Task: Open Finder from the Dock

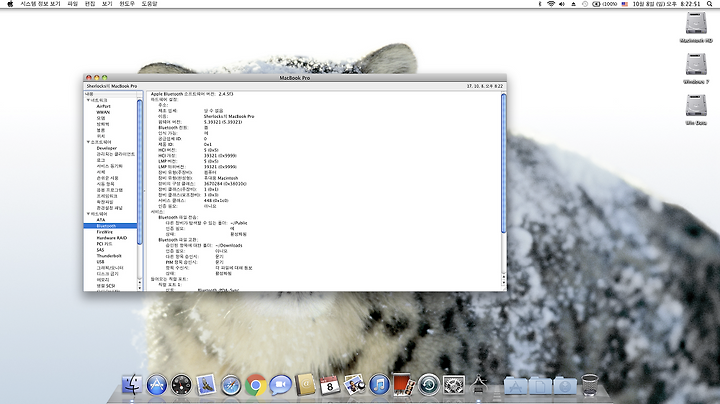Action: [132, 384]
